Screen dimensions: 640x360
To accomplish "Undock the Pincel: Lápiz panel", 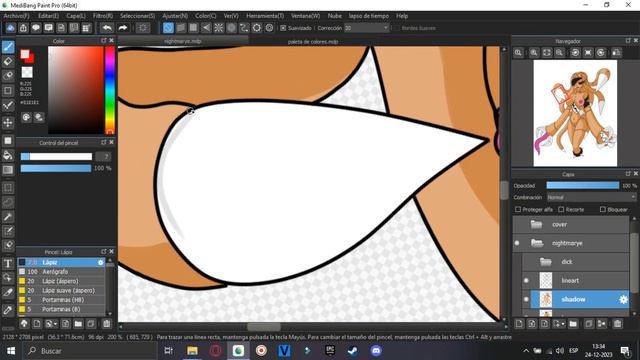I will 104,252.
